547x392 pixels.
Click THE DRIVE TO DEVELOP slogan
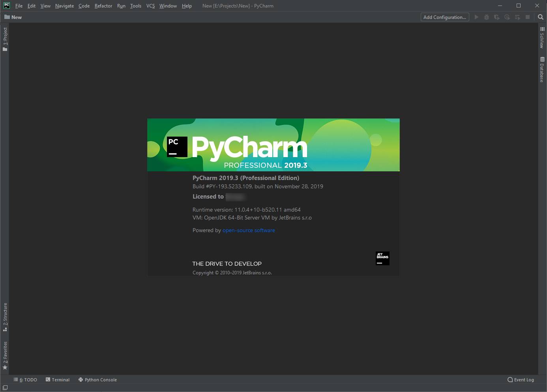[227, 264]
